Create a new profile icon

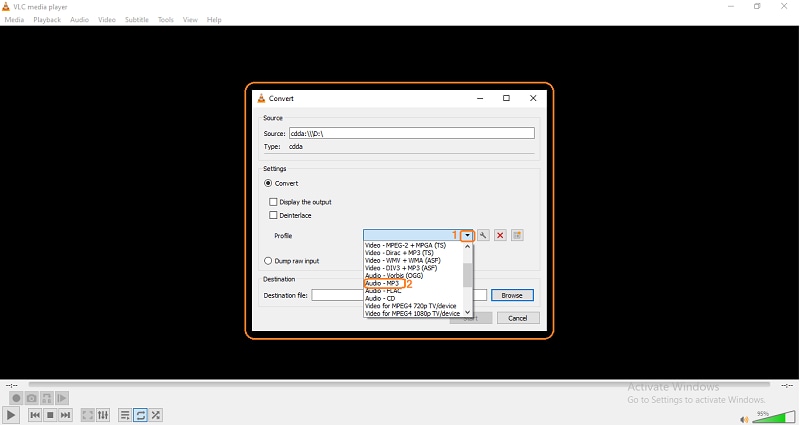click(x=517, y=235)
